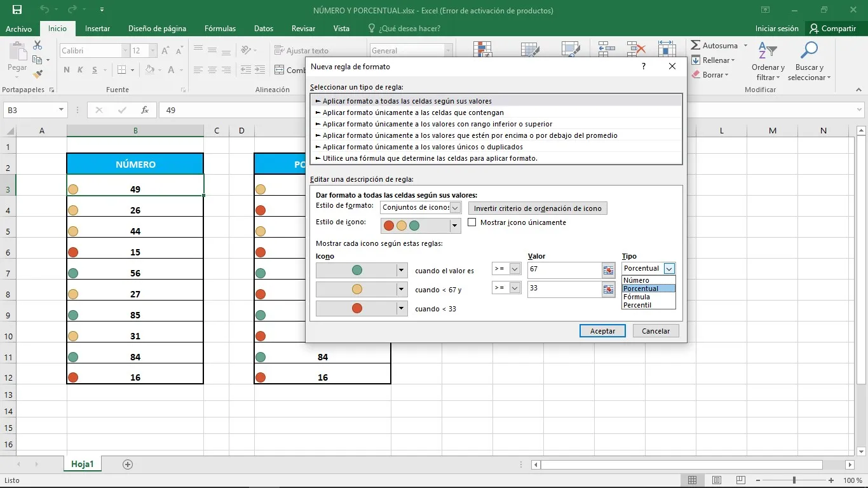Open the red icon selection dropdown

coord(401,309)
